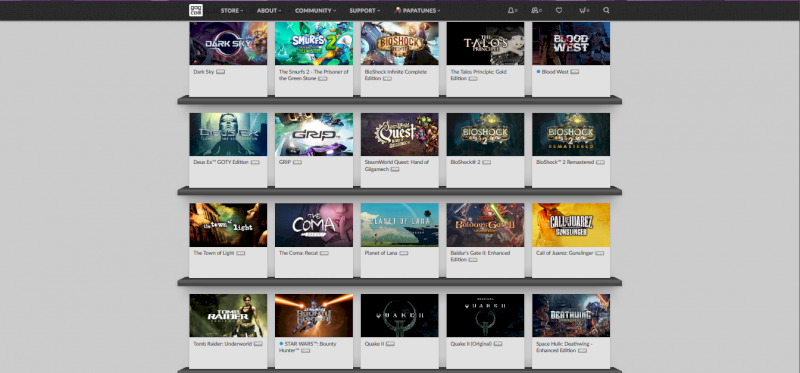Click 'BioShock Infinite Complete Edition' title
The height and width of the screenshot is (373, 800).
395,75
